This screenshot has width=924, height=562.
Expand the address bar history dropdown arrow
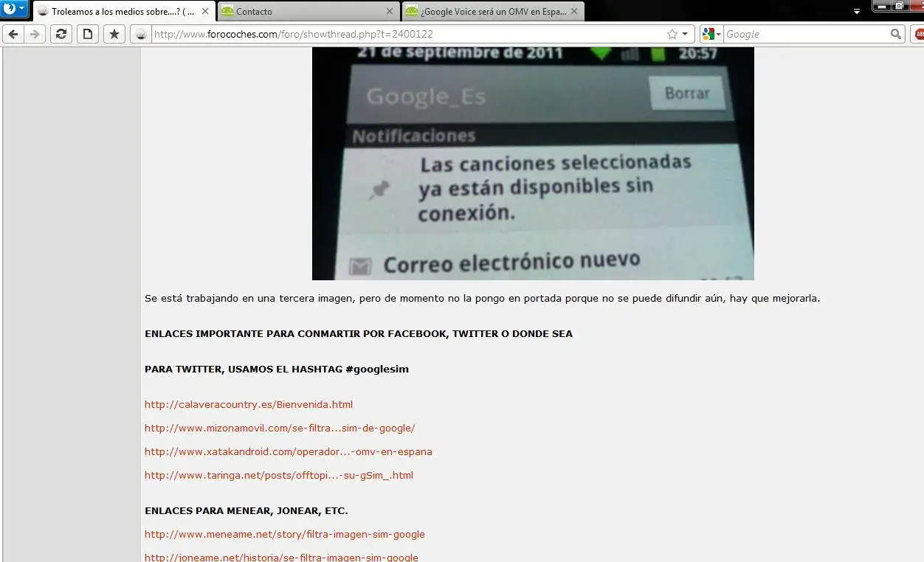click(x=686, y=34)
